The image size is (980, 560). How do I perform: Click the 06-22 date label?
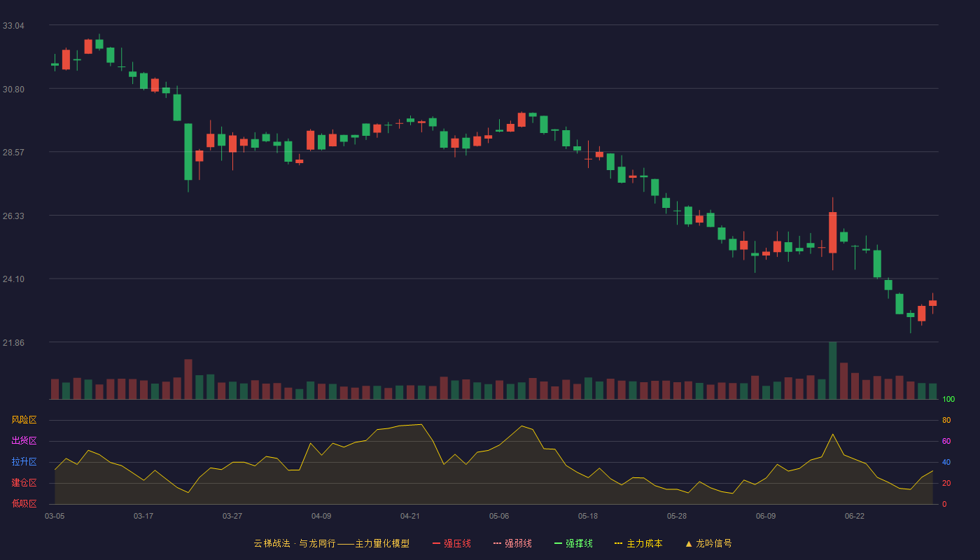pyautogui.click(x=855, y=516)
